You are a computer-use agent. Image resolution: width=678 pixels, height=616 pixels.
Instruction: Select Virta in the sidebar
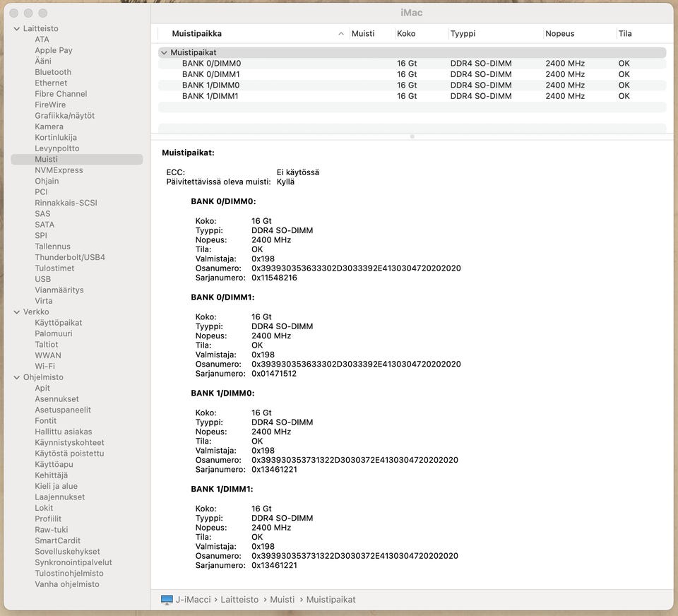point(44,301)
